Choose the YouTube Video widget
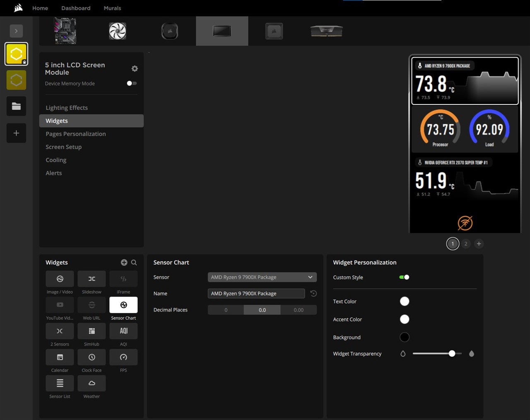The image size is (530, 420). pyautogui.click(x=60, y=305)
